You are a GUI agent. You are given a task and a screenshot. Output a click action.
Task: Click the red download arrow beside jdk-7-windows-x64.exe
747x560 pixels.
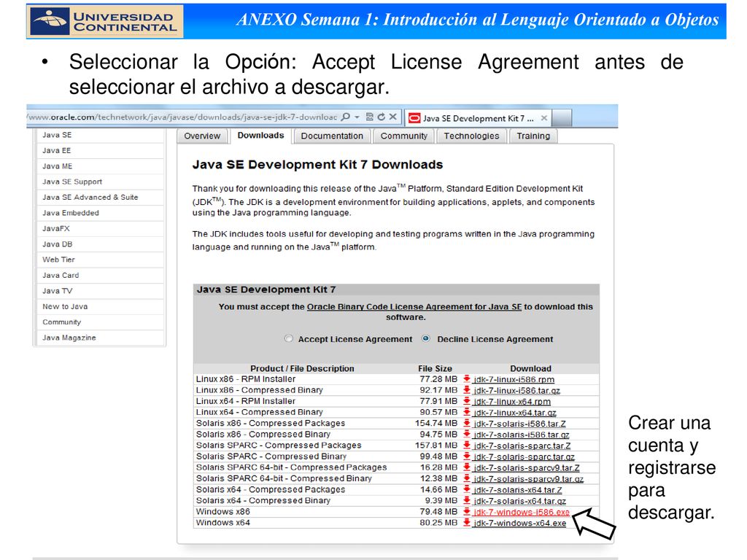[x=467, y=522]
